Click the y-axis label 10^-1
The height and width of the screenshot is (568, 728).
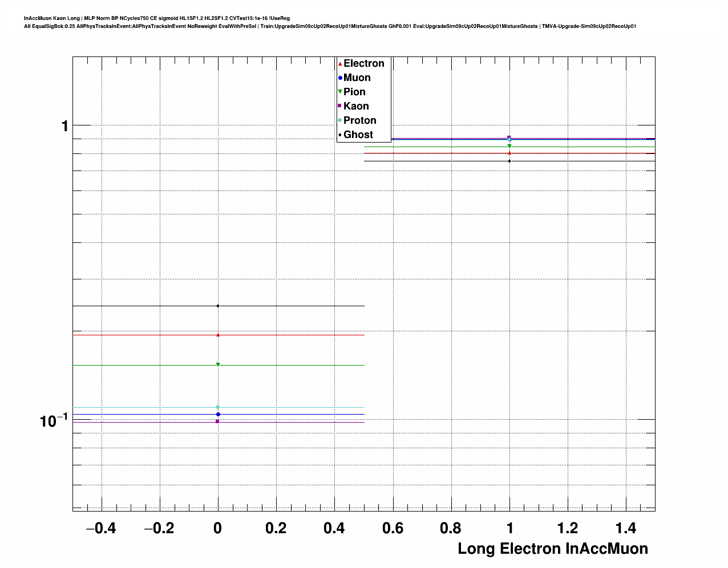54,420
